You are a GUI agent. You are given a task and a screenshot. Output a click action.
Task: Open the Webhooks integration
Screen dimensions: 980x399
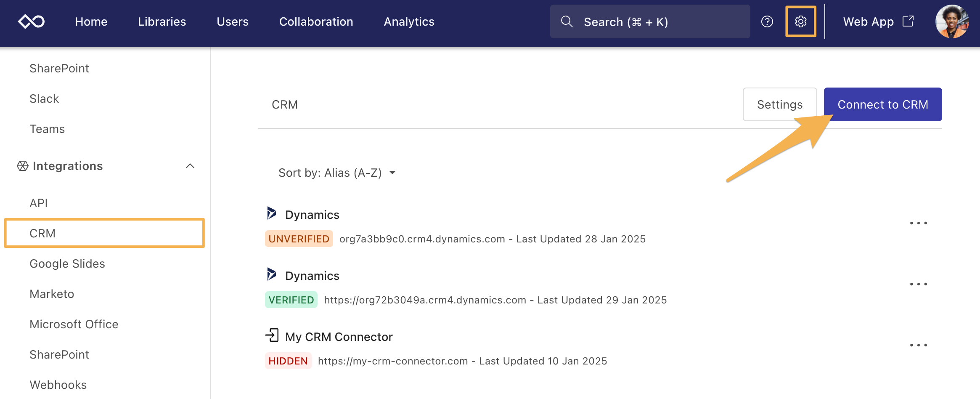tap(58, 385)
